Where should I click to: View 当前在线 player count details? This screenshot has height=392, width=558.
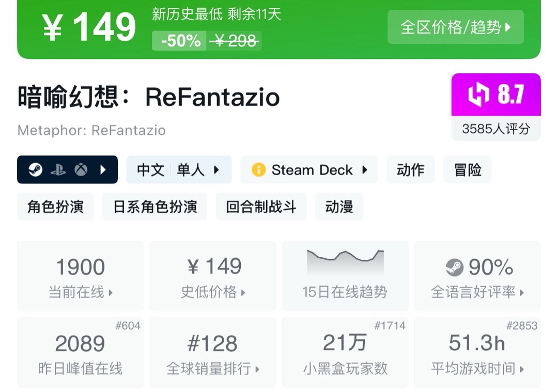pyautogui.click(x=81, y=276)
